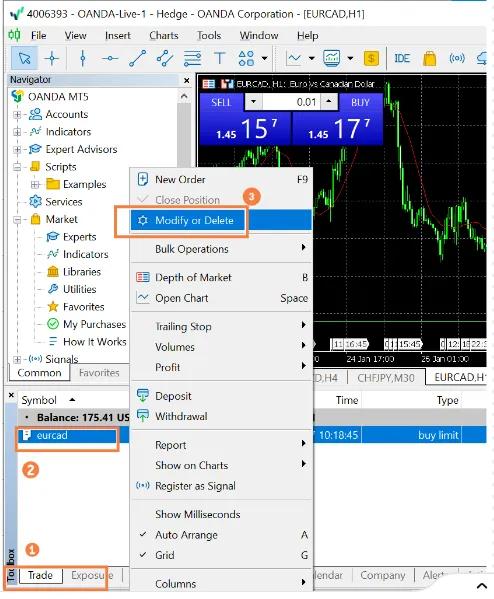Expand the Accounts tree node
Viewport: 494px width, 599px height.
[x=17, y=114]
